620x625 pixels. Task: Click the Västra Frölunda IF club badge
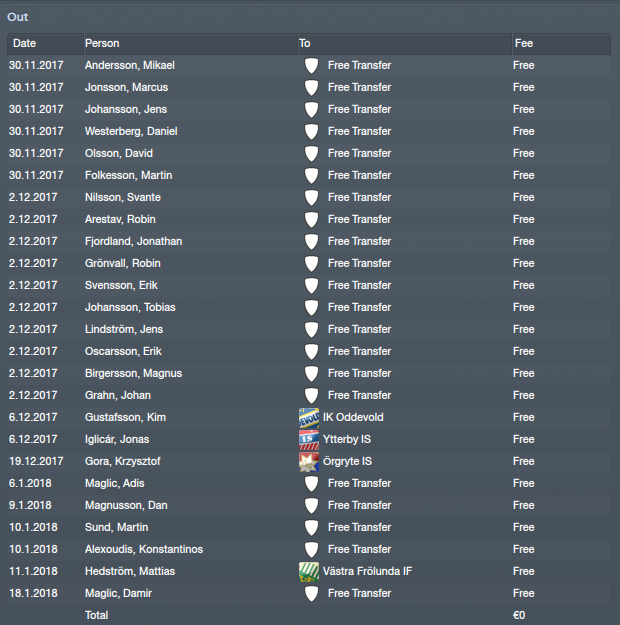coord(309,572)
